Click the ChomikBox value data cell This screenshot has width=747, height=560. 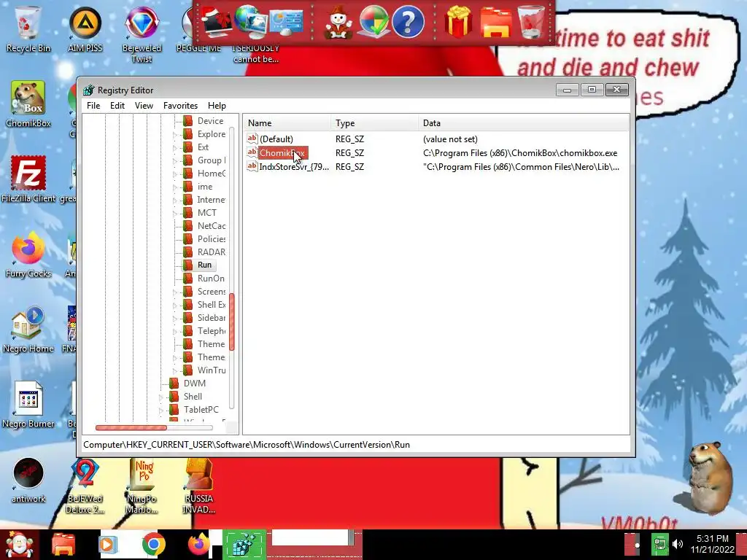519,153
